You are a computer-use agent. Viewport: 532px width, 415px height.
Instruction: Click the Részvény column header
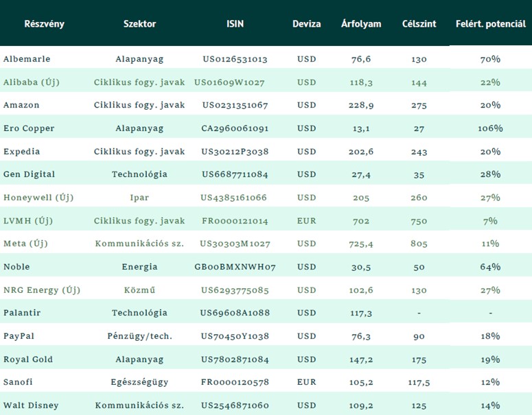44,24
